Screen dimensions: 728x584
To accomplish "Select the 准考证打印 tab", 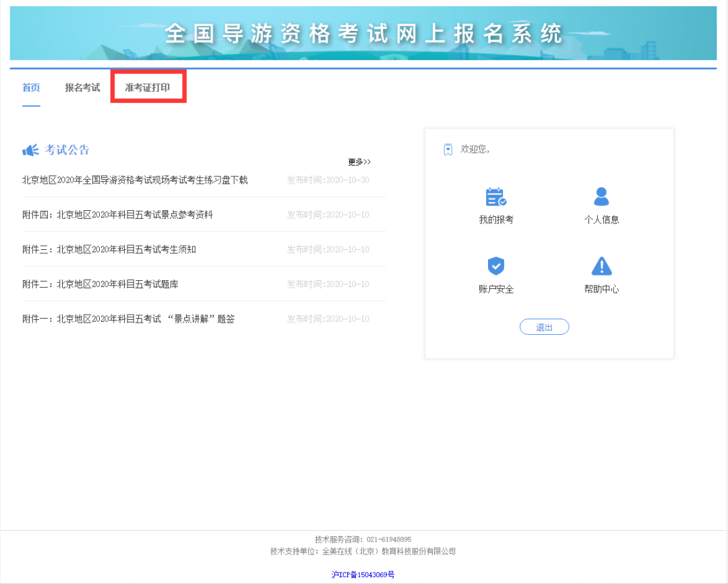I will pyautogui.click(x=148, y=87).
